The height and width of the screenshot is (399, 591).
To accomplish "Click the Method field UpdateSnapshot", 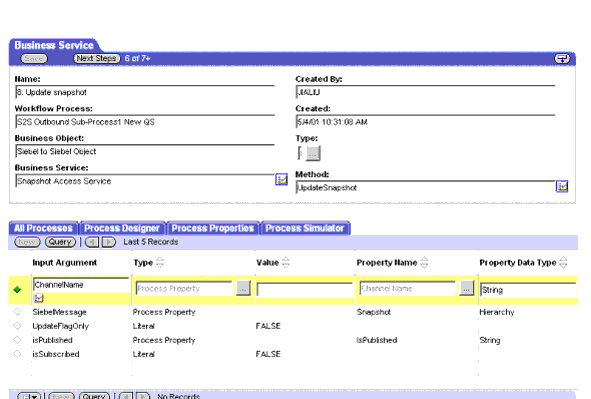I will click(x=426, y=187).
